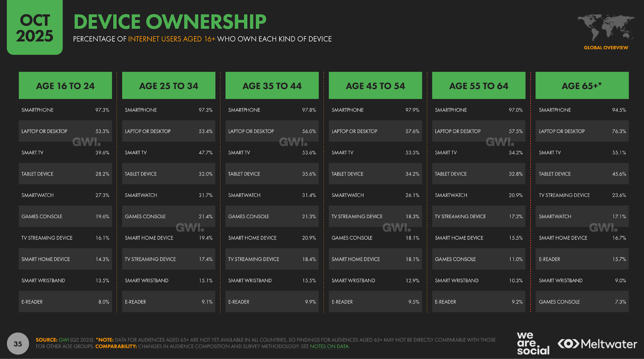Open the Meltwater logo
Image resolution: width=644 pixels, height=359 pixels.
coord(597,344)
